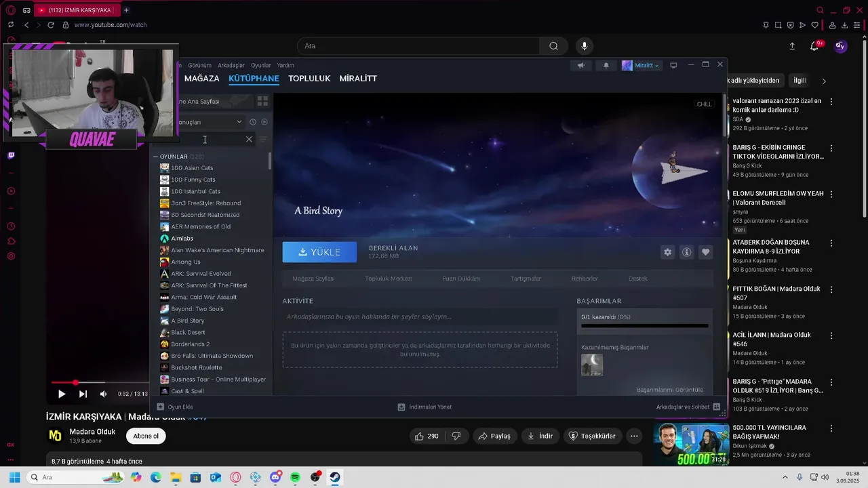Open Steam announcements megaphone icon
Screen dimensions: 868x488
pos(580,65)
